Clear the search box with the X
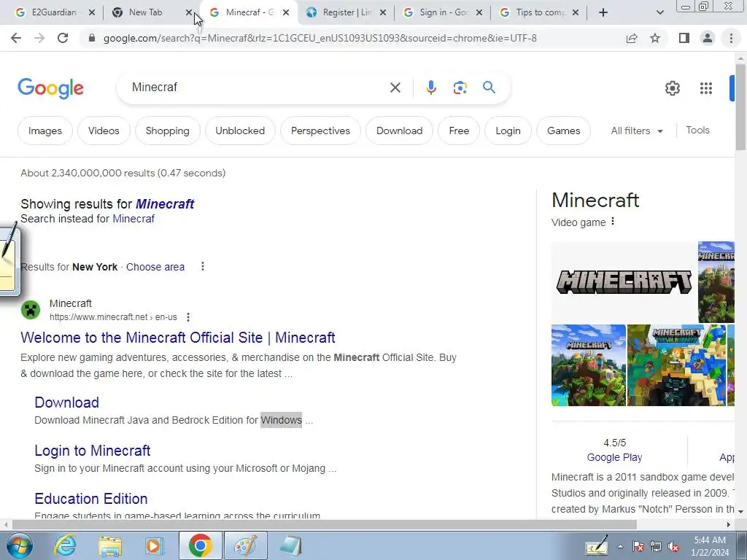Viewport: 747px width, 560px height. 395,87
